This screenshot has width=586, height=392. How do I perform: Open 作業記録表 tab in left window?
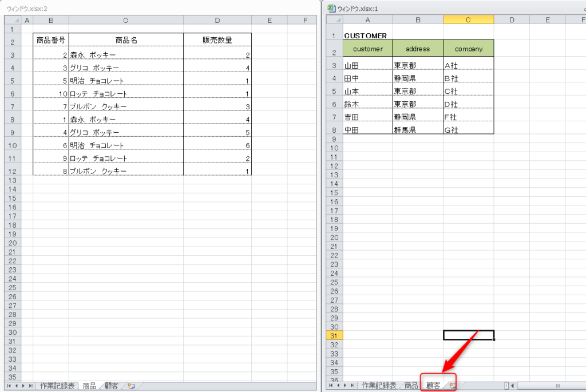[57, 386]
